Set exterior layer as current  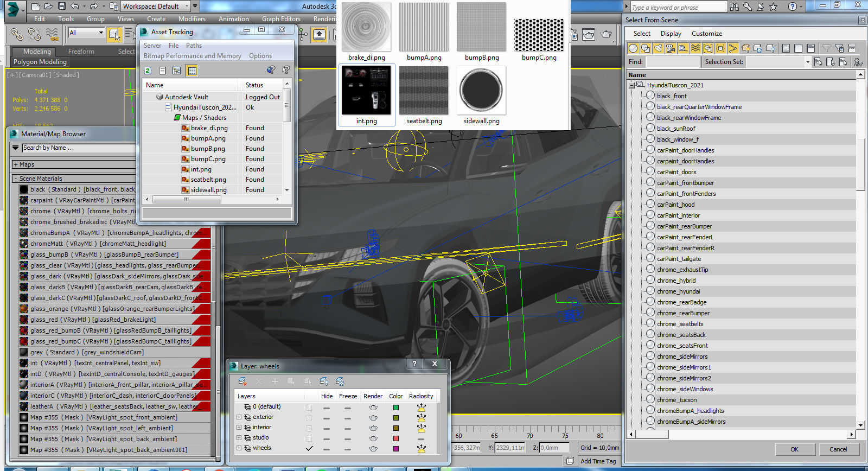point(309,417)
